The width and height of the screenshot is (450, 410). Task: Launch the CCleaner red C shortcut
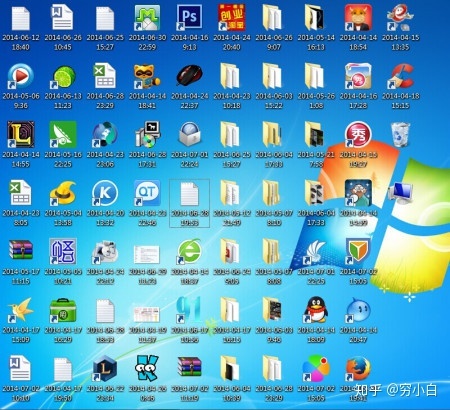point(401,76)
